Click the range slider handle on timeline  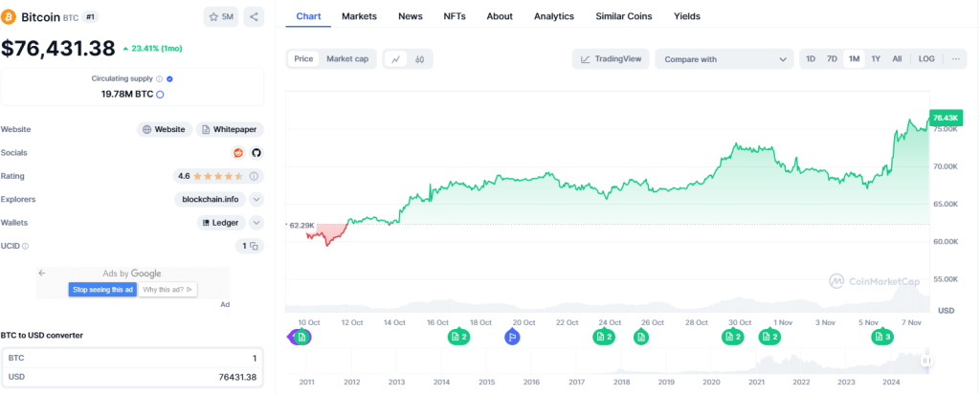[926, 361]
